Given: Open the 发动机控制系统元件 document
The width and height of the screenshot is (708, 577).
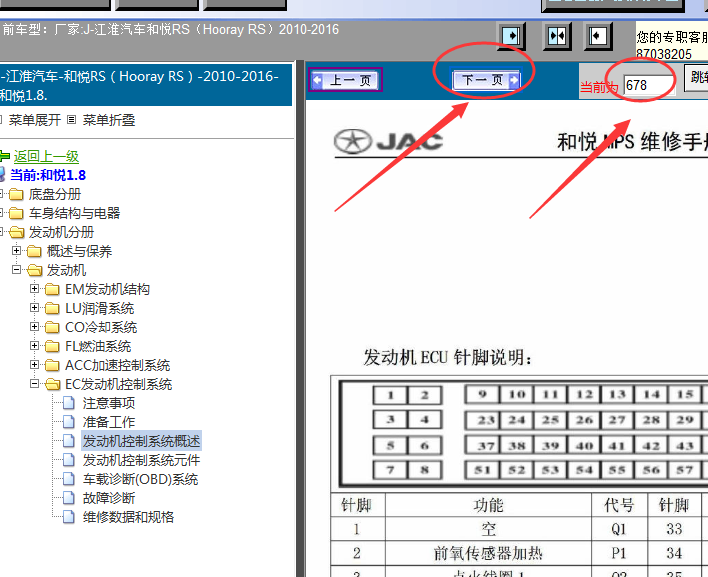Looking at the screenshot, I should pos(141,460).
